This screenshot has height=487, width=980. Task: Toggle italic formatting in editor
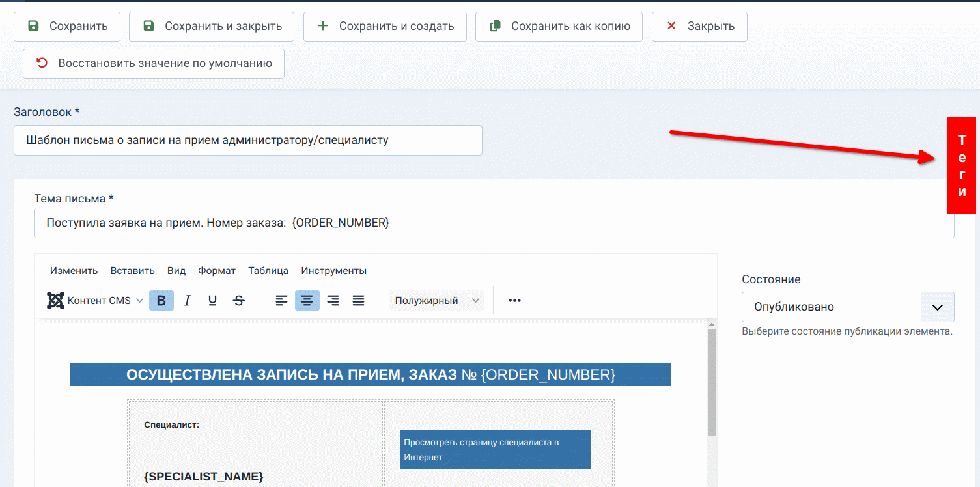[x=188, y=301]
